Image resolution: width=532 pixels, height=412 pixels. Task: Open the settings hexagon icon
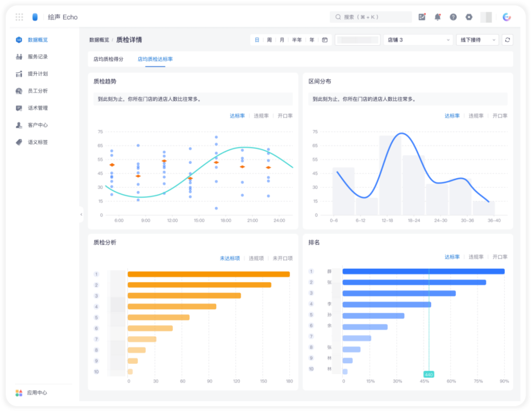tap(468, 17)
